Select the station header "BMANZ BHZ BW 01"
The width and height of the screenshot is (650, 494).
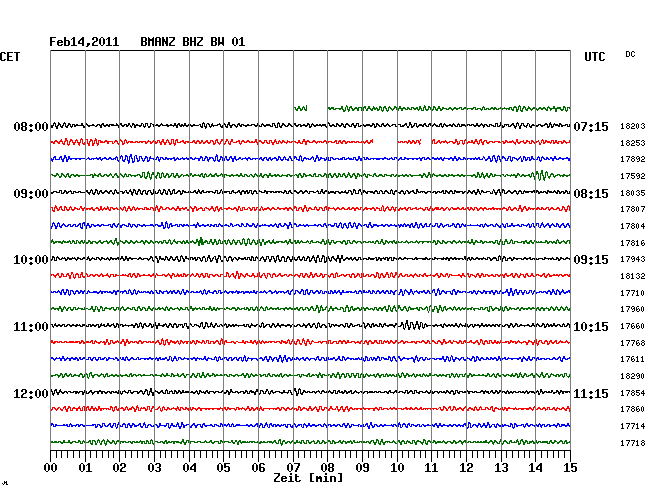click(192, 42)
